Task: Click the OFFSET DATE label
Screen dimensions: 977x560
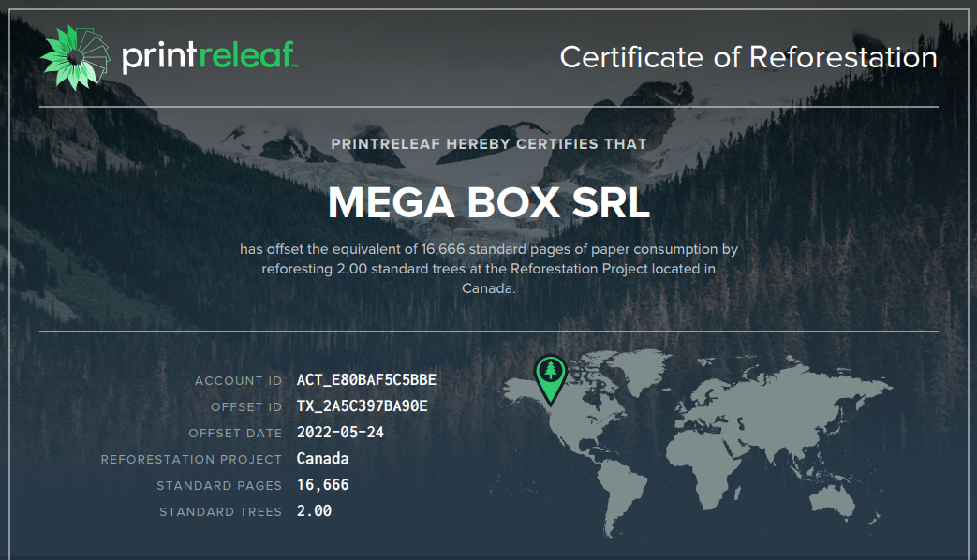Action: [235, 434]
